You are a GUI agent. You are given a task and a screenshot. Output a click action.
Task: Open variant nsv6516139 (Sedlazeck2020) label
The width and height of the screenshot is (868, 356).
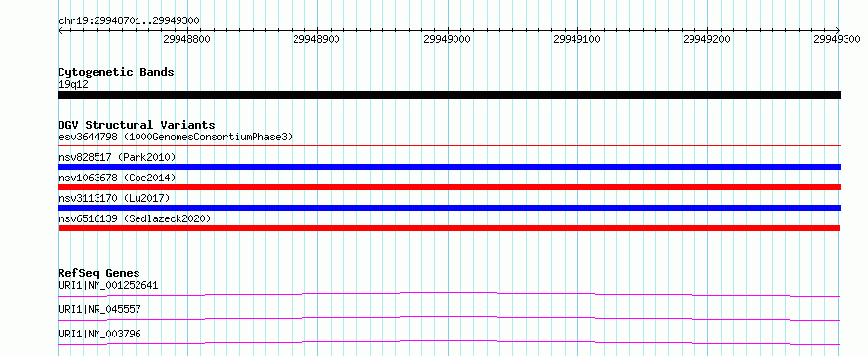click(x=135, y=218)
